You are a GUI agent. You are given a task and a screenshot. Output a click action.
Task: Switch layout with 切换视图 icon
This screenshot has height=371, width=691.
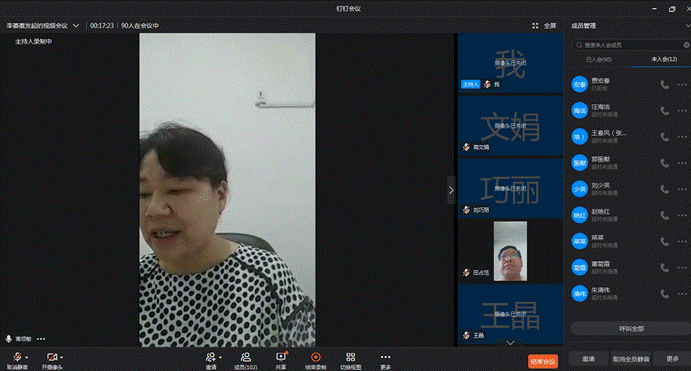coord(350,357)
